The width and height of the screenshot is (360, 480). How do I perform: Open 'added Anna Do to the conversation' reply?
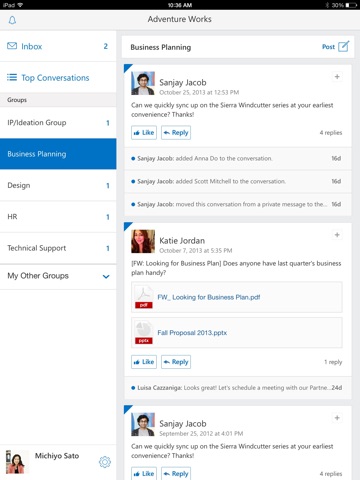point(238,158)
